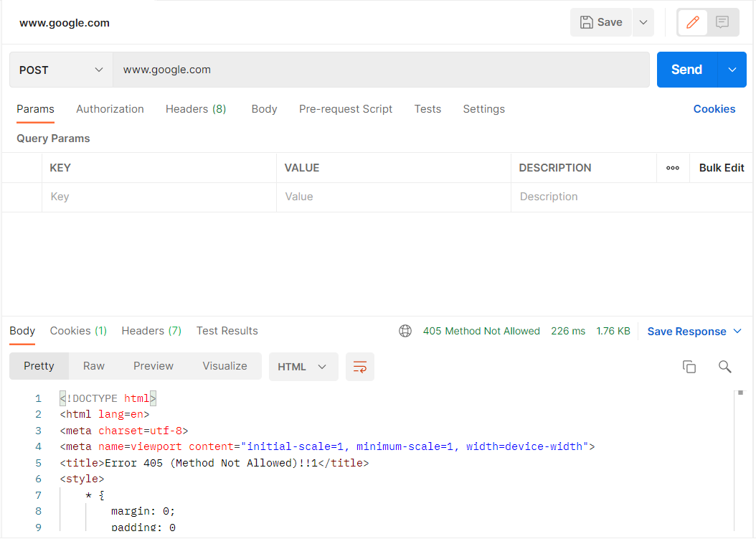Open the response Headers (7) tab

tap(151, 331)
